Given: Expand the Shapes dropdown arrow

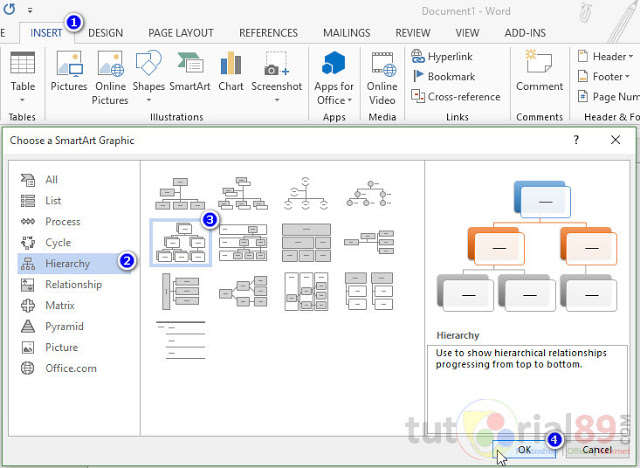Looking at the screenshot, I should tap(149, 100).
